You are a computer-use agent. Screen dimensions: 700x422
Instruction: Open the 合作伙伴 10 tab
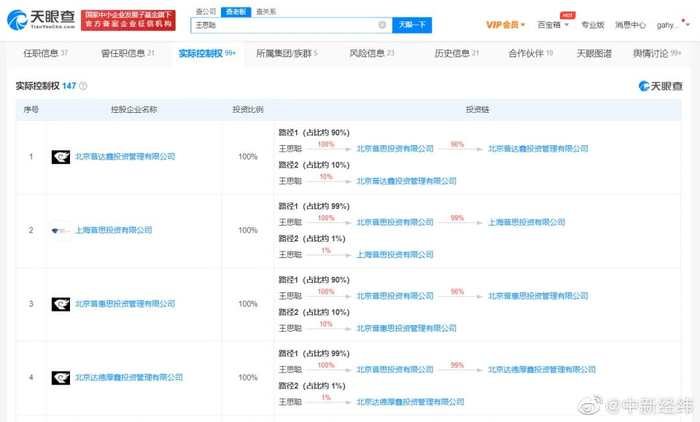click(x=531, y=53)
